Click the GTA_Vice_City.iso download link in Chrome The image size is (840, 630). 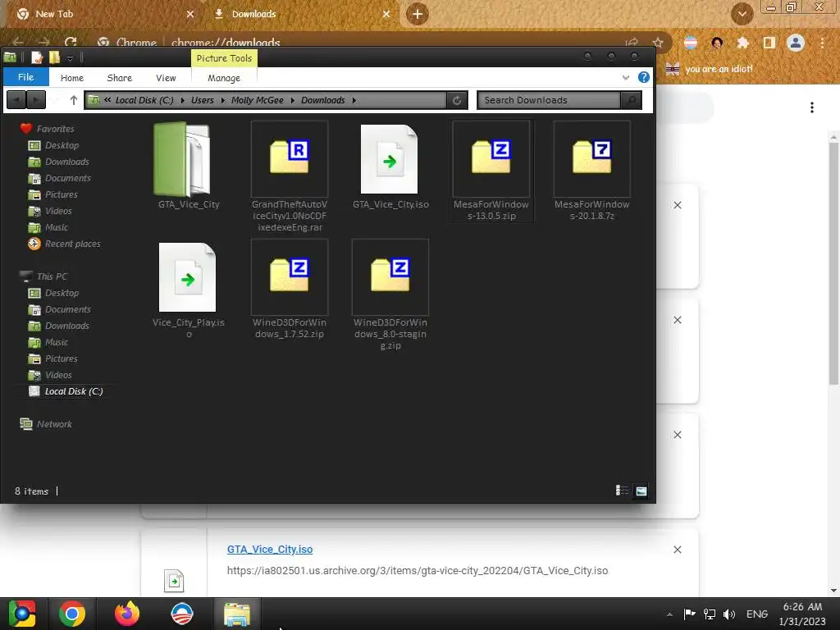tap(270, 549)
